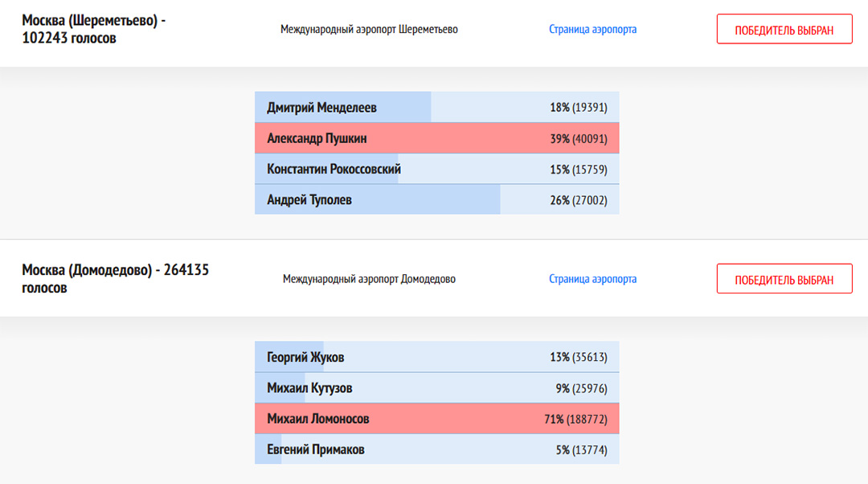Click Domodedovo 'Победитель выбран' button
This screenshot has width=868, height=484.
click(x=784, y=278)
